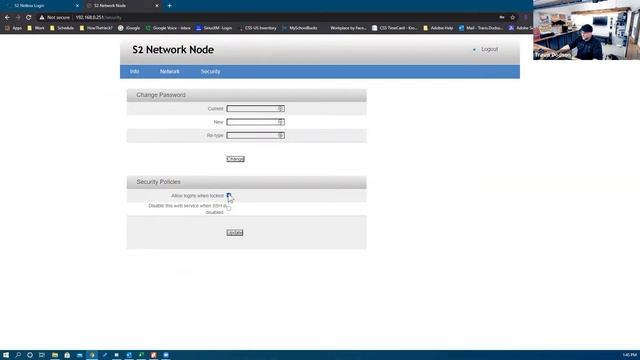This screenshot has width=640, height=360.
Task: Open the Network menu tab
Action: click(x=169, y=71)
